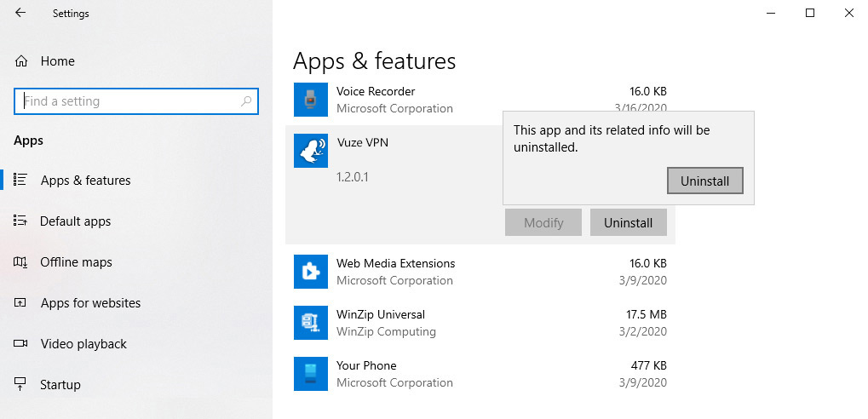
Task: Open the Startup menu entry
Action: 60,385
